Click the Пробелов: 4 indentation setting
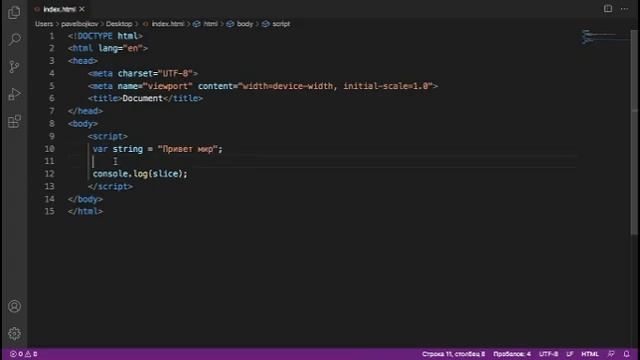Viewport: 640px width, 360px height. coord(512,354)
